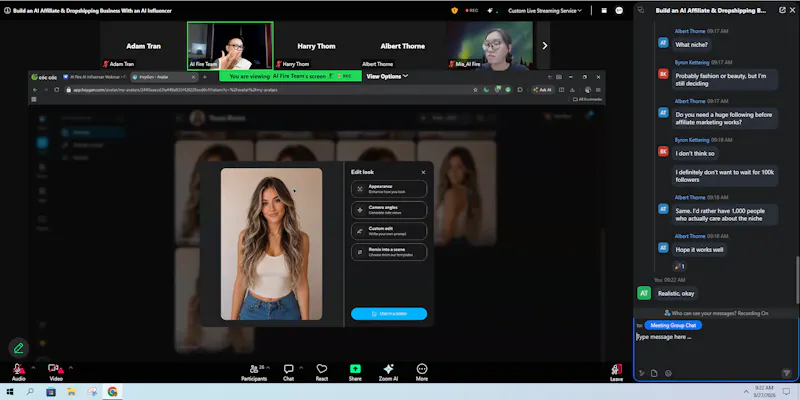Open View Options dropdown
The width and height of the screenshot is (800, 400).
(x=387, y=76)
